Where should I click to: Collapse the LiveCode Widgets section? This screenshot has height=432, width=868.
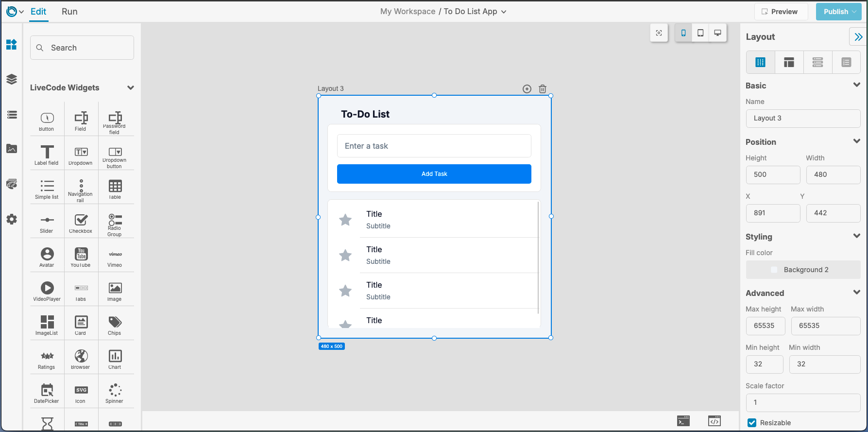130,88
